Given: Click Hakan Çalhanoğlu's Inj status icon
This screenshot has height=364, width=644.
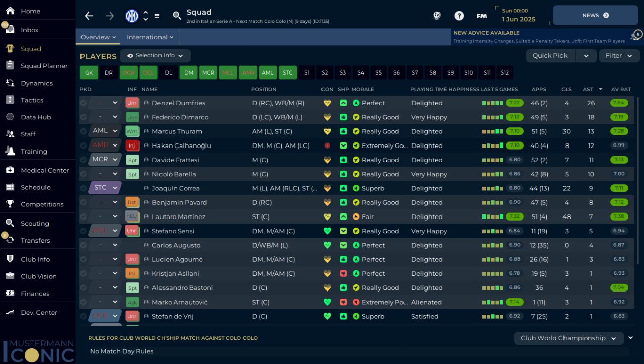Looking at the screenshot, I should click(132, 145).
